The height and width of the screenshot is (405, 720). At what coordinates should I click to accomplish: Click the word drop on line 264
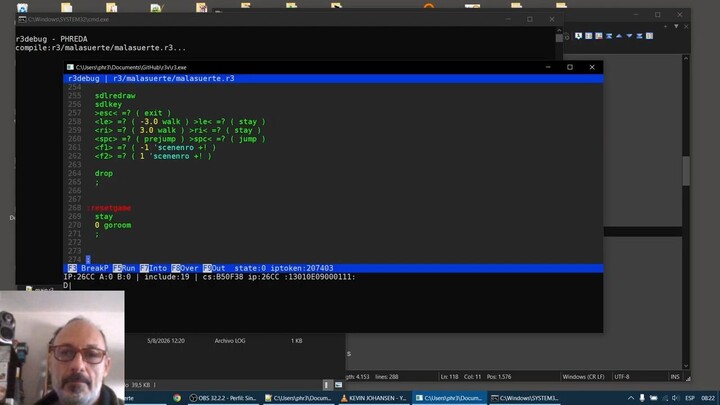coord(104,174)
